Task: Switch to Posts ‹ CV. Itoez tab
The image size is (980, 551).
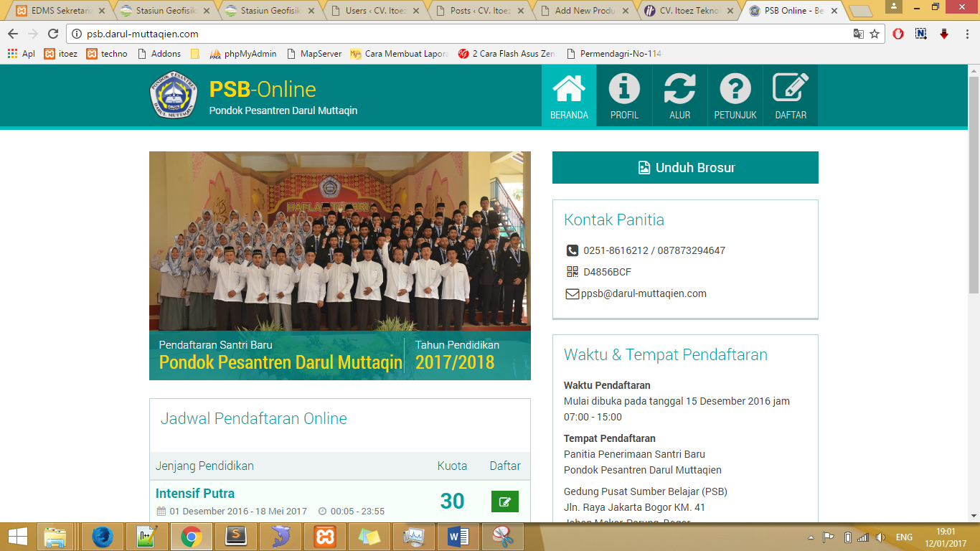Action: [x=480, y=11]
